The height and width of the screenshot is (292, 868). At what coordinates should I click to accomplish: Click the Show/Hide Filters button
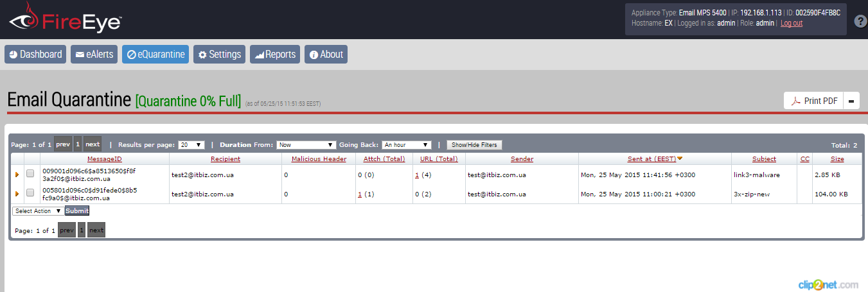[474, 145]
